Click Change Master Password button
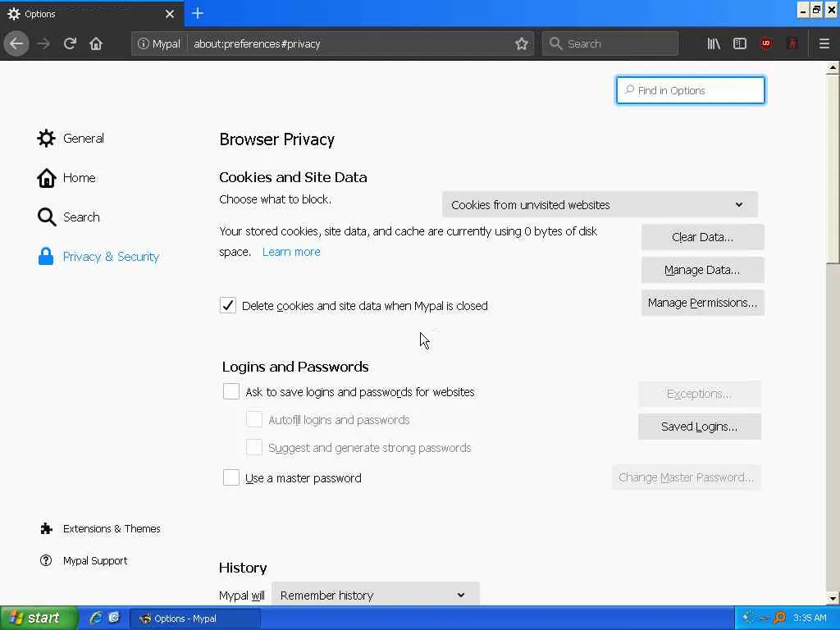Screen dimensions: 840x630 click(x=687, y=477)
